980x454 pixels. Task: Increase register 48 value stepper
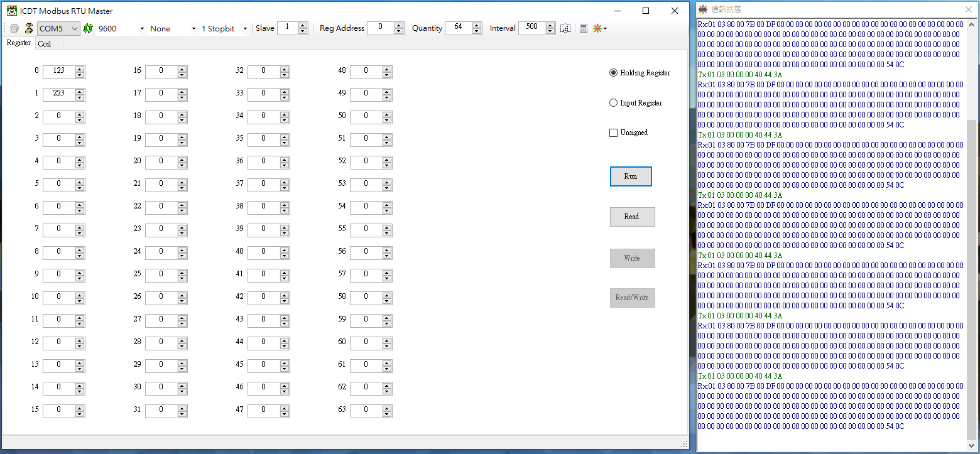[387, 68]
